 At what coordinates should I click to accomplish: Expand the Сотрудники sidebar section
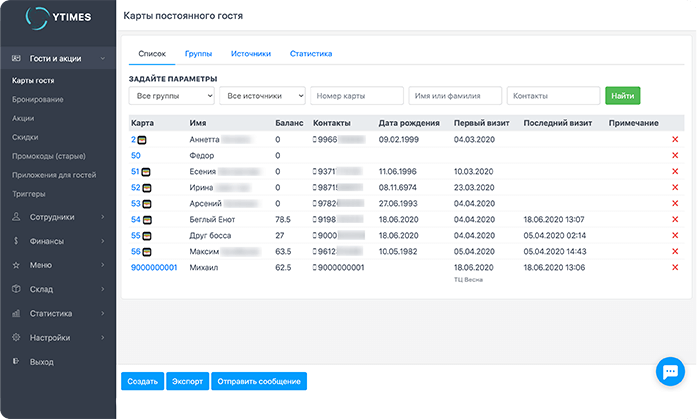tap(58, 216)
